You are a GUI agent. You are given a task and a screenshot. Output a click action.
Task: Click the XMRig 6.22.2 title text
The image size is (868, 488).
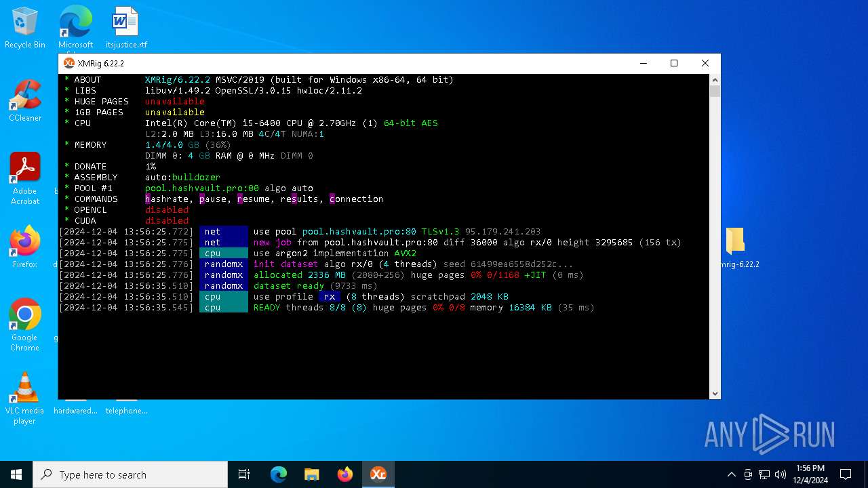100,63
